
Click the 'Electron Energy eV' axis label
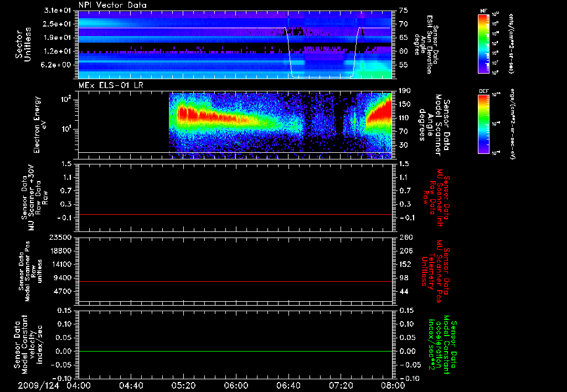point(39,125)
